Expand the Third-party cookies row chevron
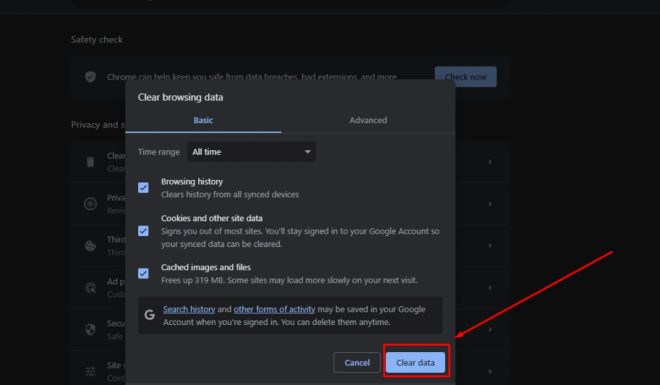The width and height of the screenshot is (660, 385). tap(490, 246)
